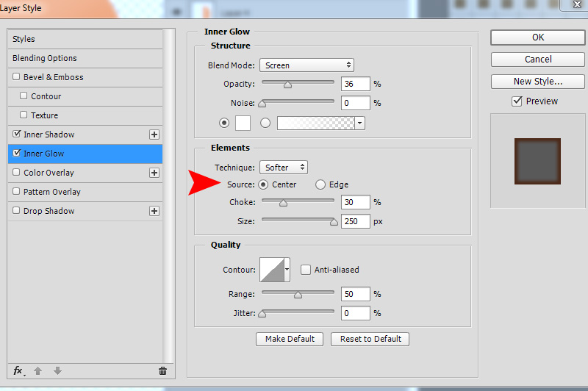This screenshot has height=391, width=588.
Task: Add another Drop Shadow via plus icon
Action: click(154, 211)
